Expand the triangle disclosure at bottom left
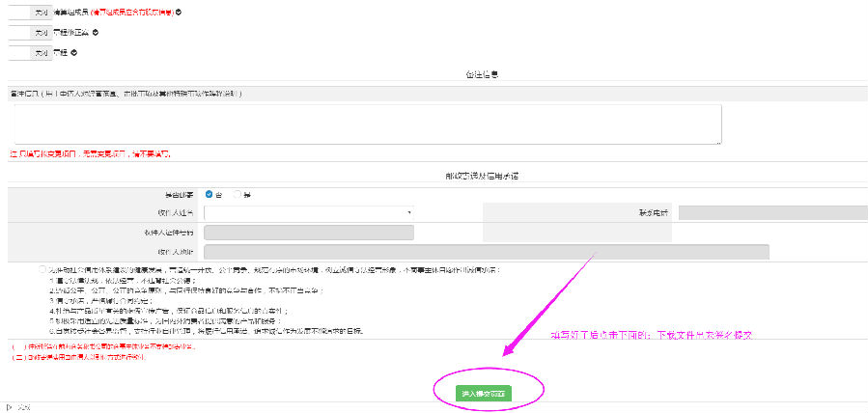Image resolution: width=868 pixels, height=413 pixels. point(10,407)
